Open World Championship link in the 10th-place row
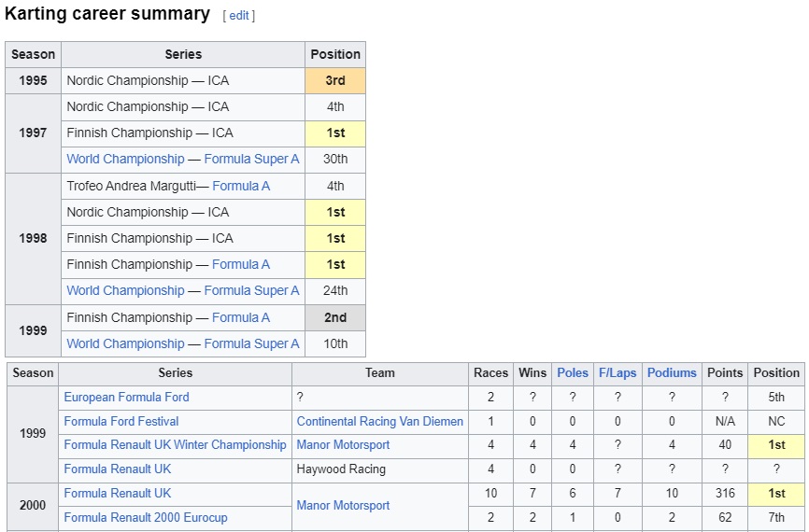809x532 pixels. (125, 343)
